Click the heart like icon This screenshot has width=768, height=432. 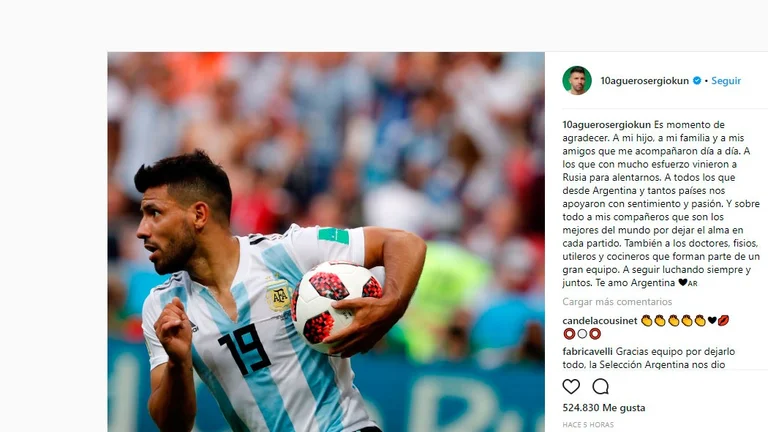coord(571,386)
